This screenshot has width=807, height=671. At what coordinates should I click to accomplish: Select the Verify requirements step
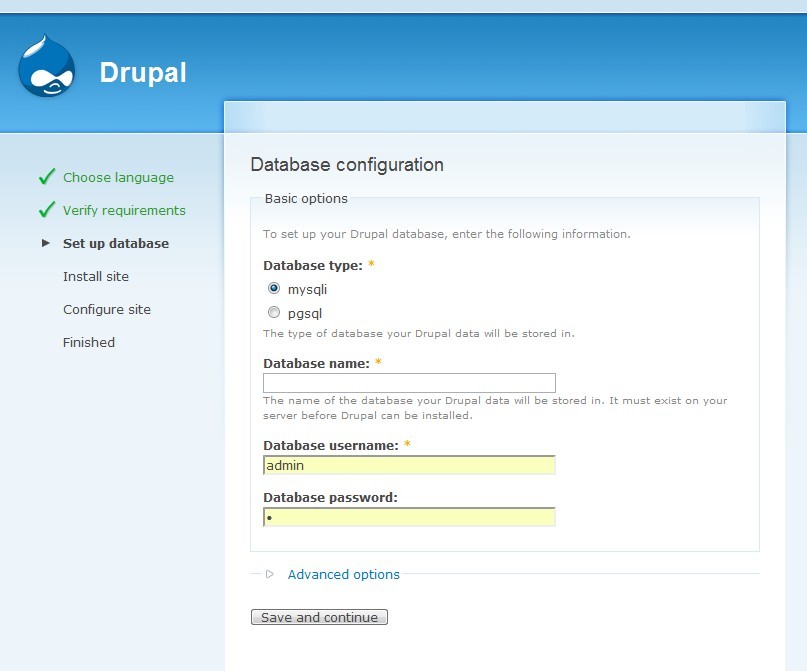[124, 210]
